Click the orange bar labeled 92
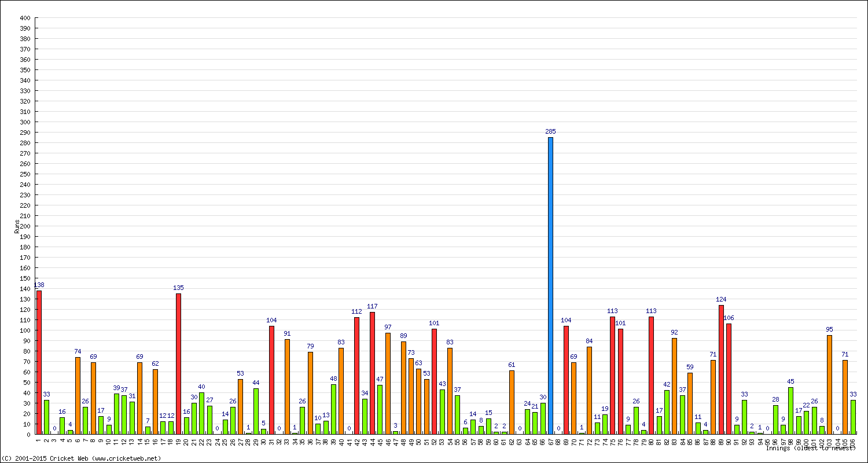868x463 pixels. pyautogui.click(x=674, y=386)
